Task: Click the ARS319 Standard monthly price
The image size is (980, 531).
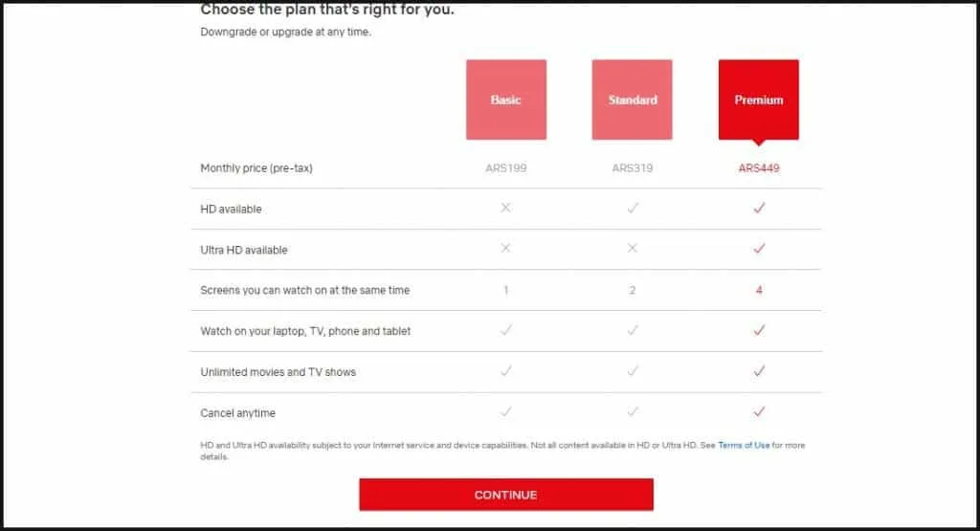Action: click(633, 168)
